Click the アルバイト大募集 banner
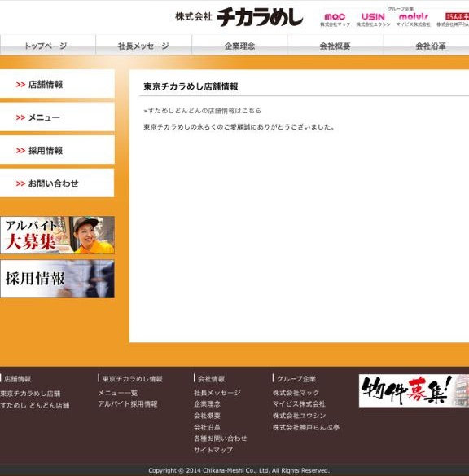This screenshot has height=476, width=469. click(57, 235)
